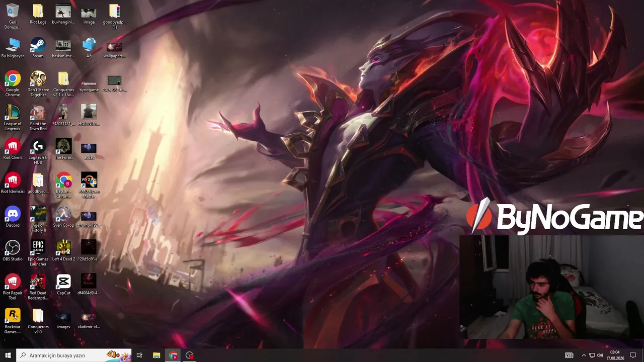Open Logitech G HUB shortcut
Screen dimensions: 644x362
coord(38,146)
